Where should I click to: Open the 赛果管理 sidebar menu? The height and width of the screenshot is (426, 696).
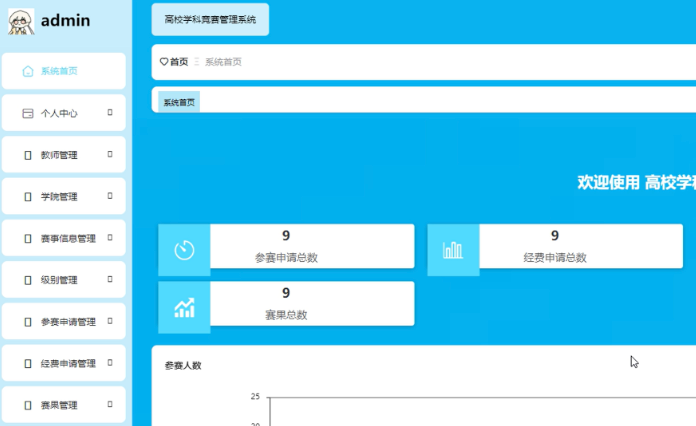point(59,405)
